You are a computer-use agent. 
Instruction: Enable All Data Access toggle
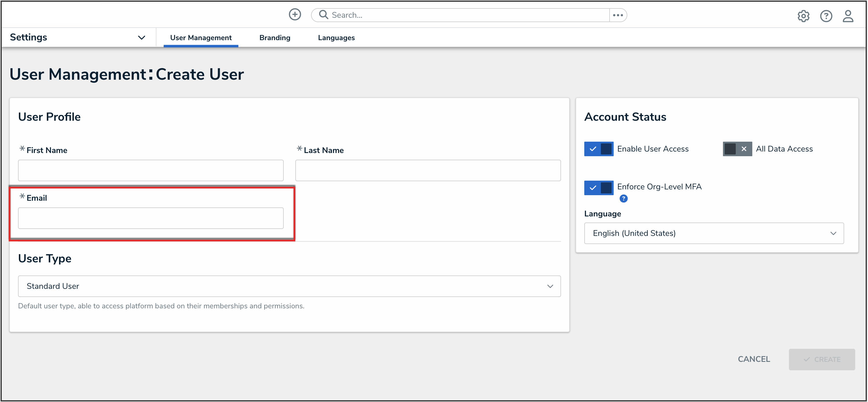(737, 149)
